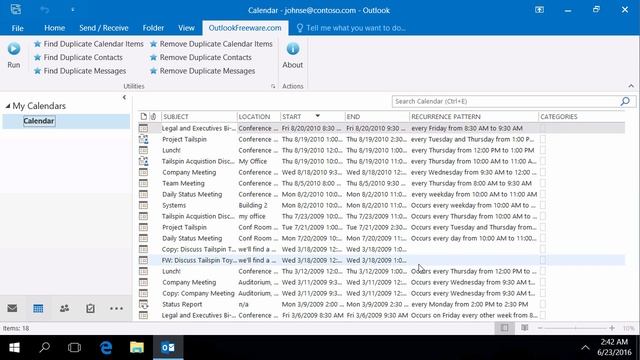Toggle category box for Project Tailspin 8/19/2010
Image resolution: width=640 pixels, height=360 pixels.
coord(543,139)
